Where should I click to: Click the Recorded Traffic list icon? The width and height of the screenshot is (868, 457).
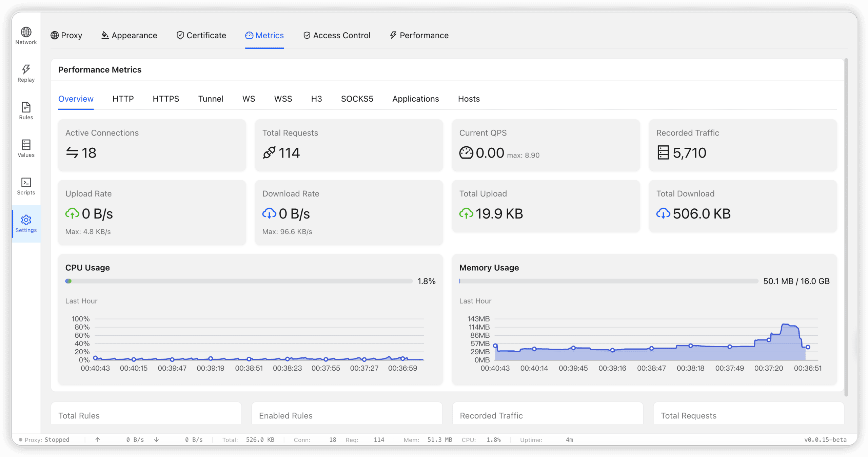[663, 153]
